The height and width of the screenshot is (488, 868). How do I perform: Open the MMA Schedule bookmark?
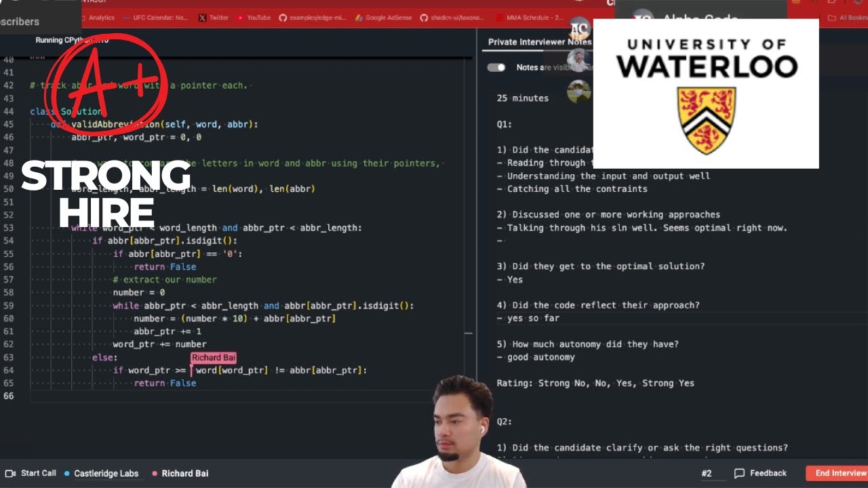(529, 18)
